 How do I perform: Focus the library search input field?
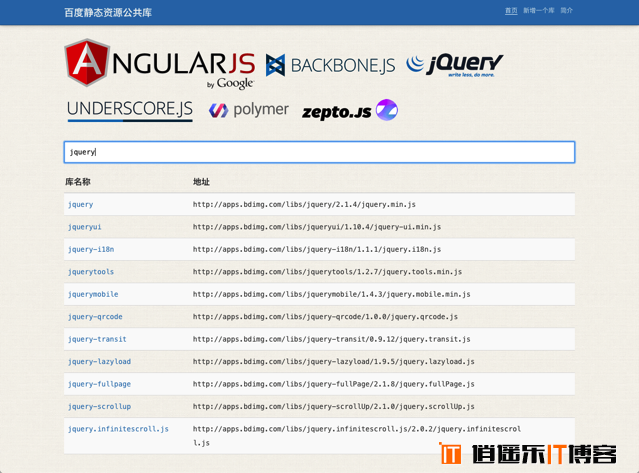point(320,152)
